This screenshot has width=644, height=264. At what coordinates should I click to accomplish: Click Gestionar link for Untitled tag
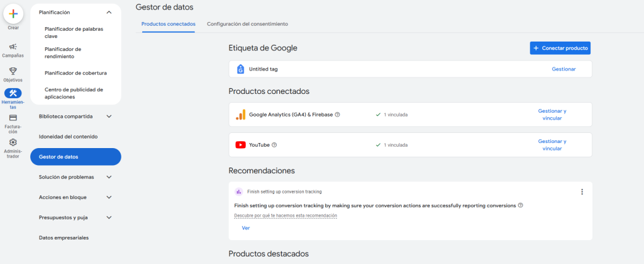[x=563, y=69]
